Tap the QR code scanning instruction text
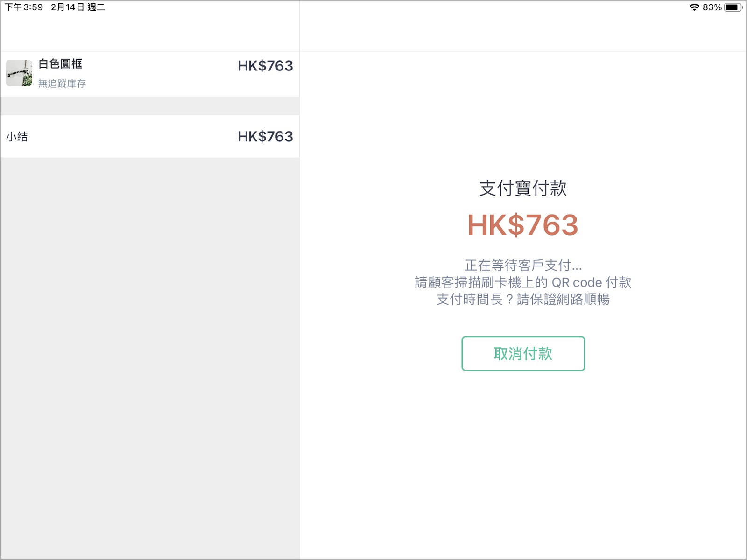 click(x=523, y=282)
